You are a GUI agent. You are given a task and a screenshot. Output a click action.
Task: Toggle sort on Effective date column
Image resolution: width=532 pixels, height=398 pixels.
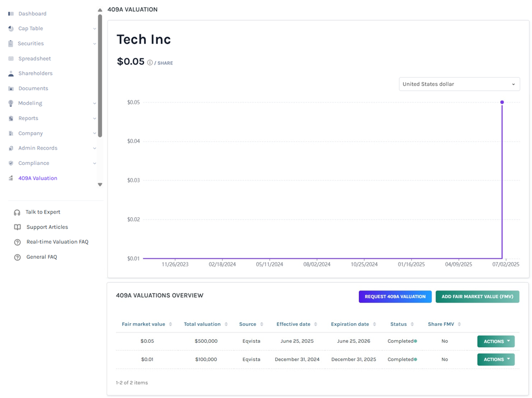tap(316, 324)
